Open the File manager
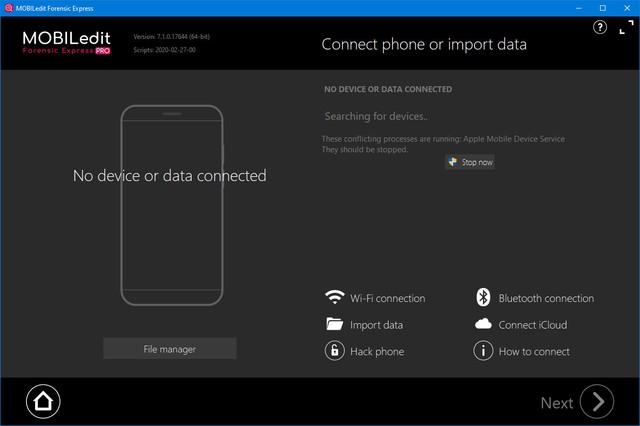This screenshot has height=426, width=640. coord(169,349)
